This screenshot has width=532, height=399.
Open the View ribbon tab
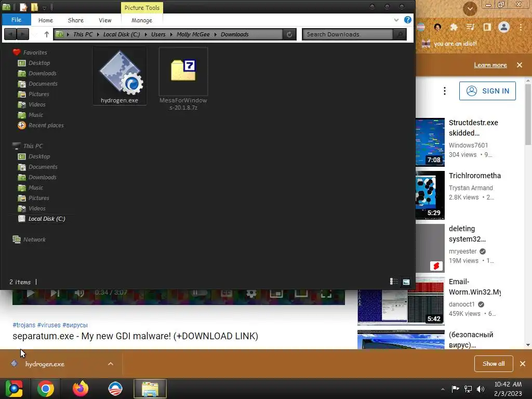[x=105, y=20]
